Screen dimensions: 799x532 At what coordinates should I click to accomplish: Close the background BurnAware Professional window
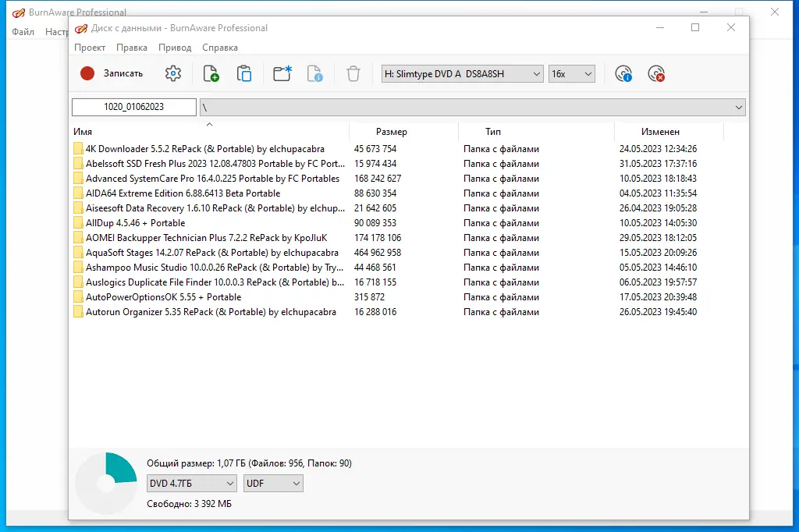pyautogui.click(x=775, y=12)
